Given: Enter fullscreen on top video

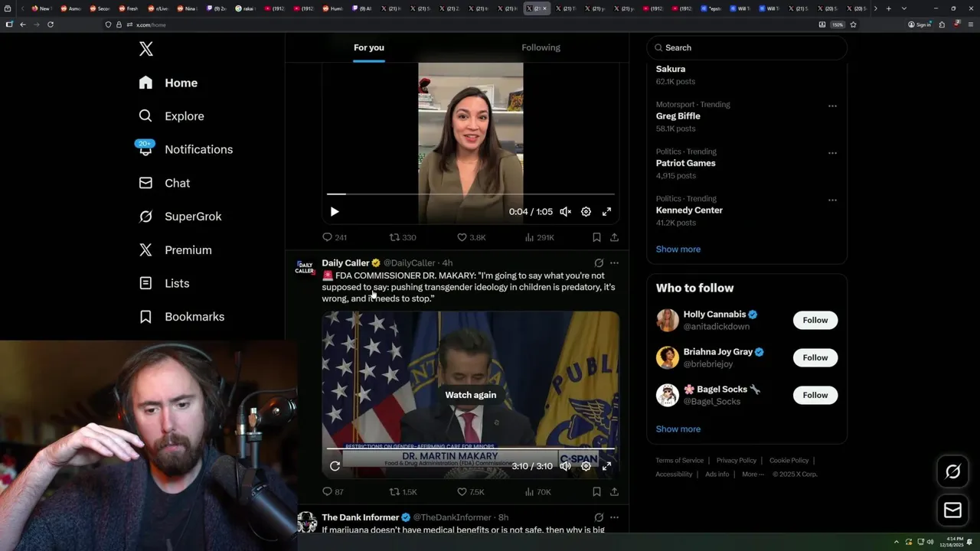Looking at the screenshot, I should pyautogui.click(x=606, y=212).
